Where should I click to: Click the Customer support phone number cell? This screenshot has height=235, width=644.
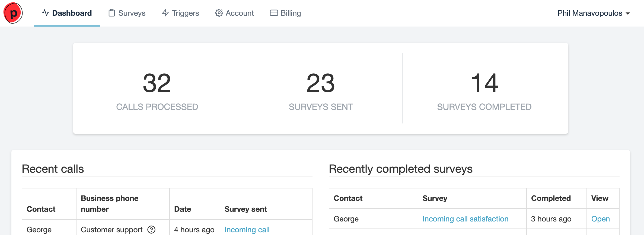pos(123,227)
